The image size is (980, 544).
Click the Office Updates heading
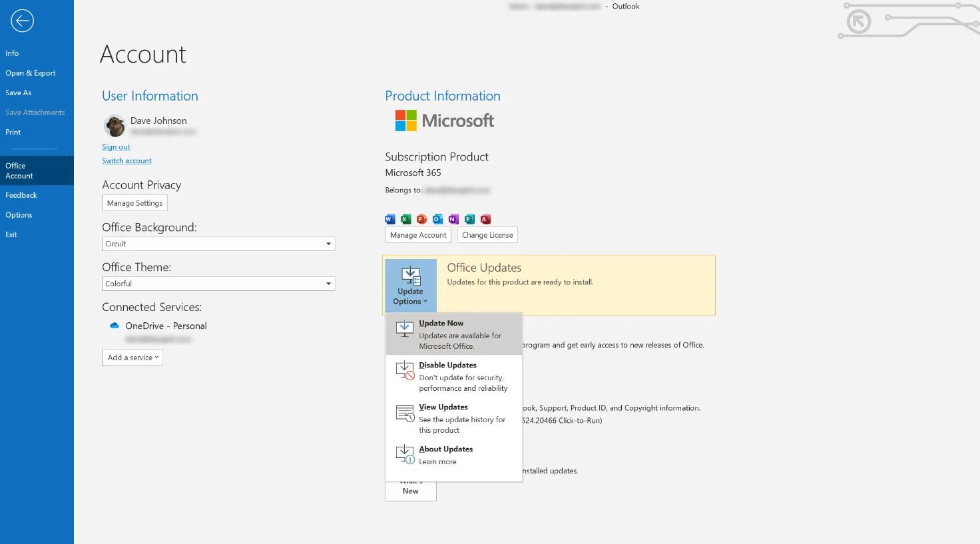(484, 268)
